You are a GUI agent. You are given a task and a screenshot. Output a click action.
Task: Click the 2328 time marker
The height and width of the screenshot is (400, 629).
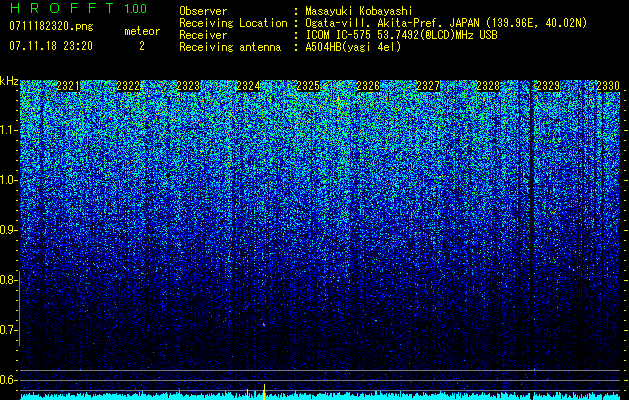[488, 86]
